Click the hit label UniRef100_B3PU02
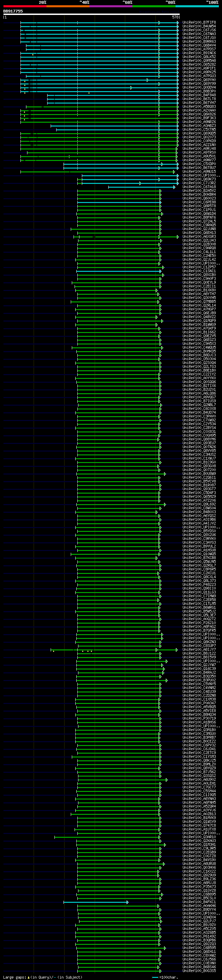The height and width of the screenshot is (980, 222). (199, 680)
